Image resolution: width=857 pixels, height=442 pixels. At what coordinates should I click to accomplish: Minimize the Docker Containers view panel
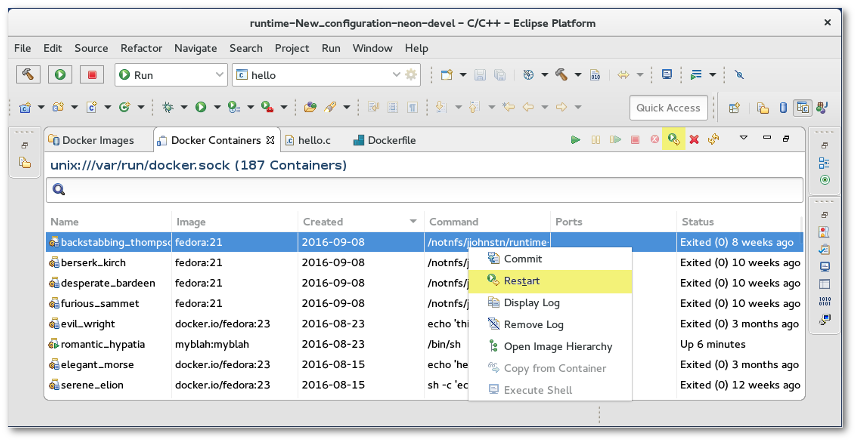tap(767, 138)
